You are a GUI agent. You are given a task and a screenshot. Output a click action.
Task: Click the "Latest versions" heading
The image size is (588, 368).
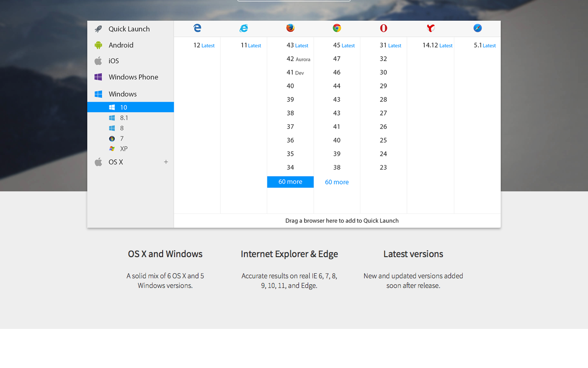(413, 254)
